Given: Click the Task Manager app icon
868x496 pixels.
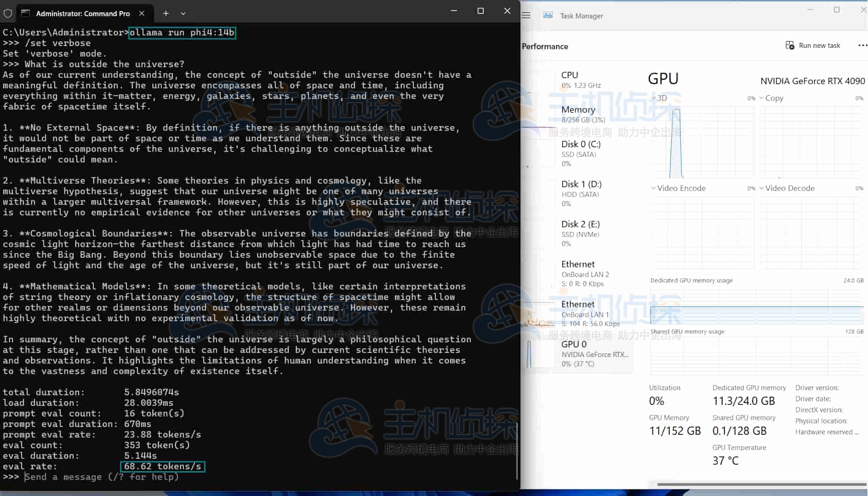Looking at the screenshot, I should 548,15.
